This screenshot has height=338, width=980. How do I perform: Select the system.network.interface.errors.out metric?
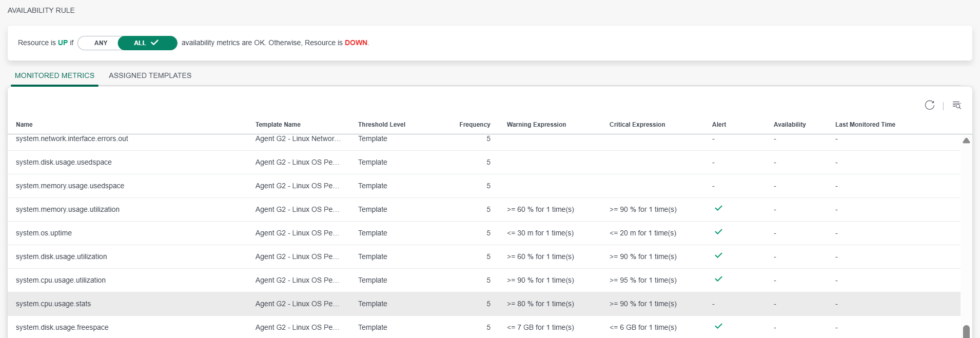tap(72, 138)
